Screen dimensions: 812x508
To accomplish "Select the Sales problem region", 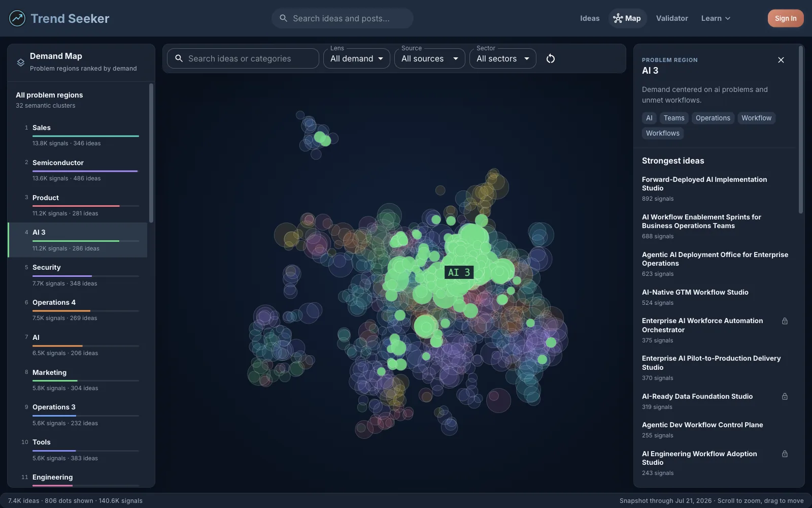I will pos(78,135).
